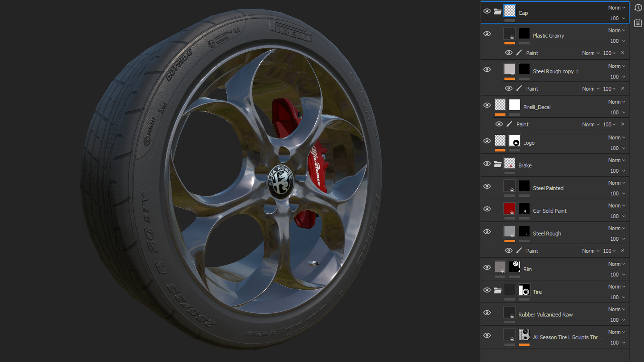Select the Rim layer mask thumbnail

pos(515,266)
